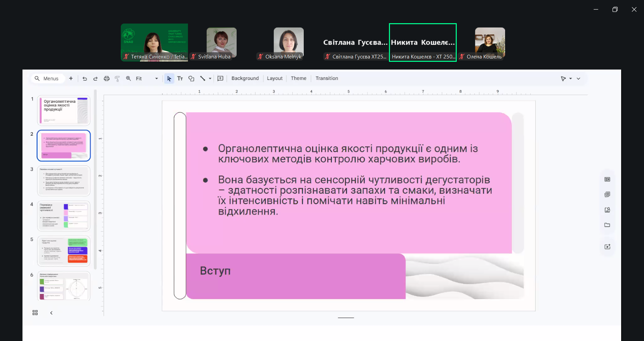
Task: Expand the line type dropdown arrow
Action: pyautogui.click(x=210, y=79)
